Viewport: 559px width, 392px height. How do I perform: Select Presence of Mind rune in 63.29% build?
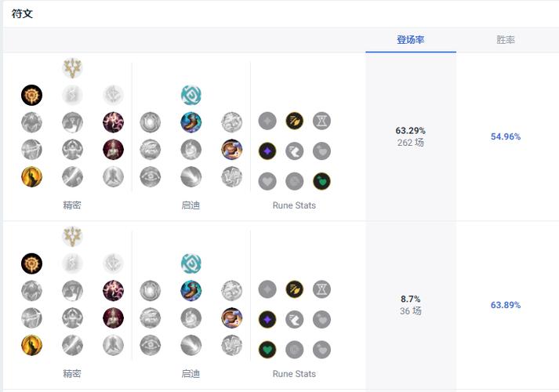[113, 122]
